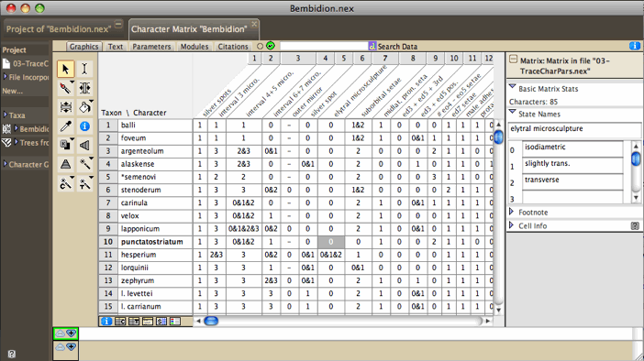Collapse State Names section
The height and width of the screenshot is (361, 644).
512,112
